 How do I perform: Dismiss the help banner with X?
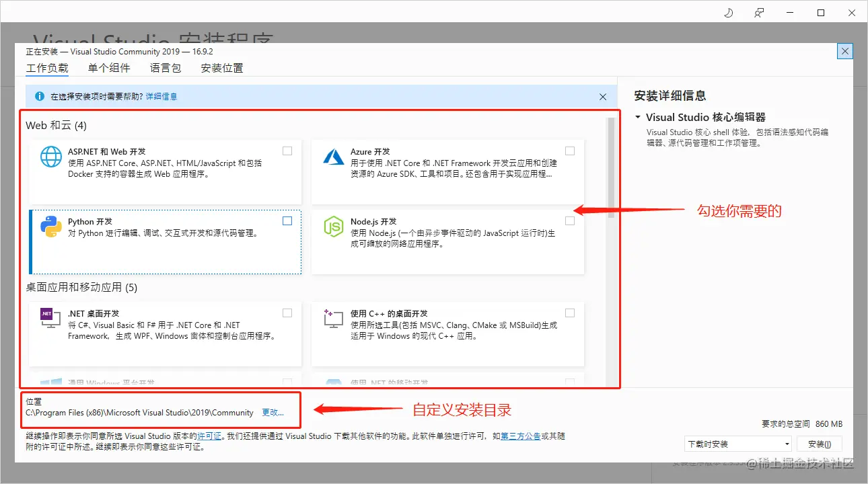[x=603, y=97]
